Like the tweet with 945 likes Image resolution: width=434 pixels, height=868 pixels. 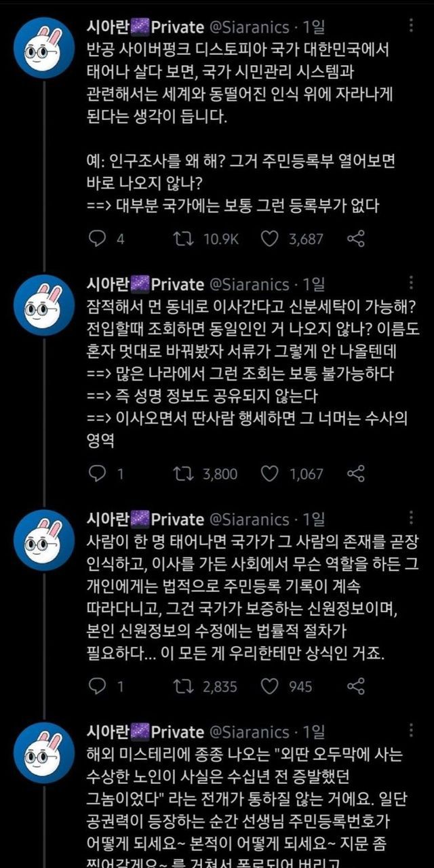[270, 686]
